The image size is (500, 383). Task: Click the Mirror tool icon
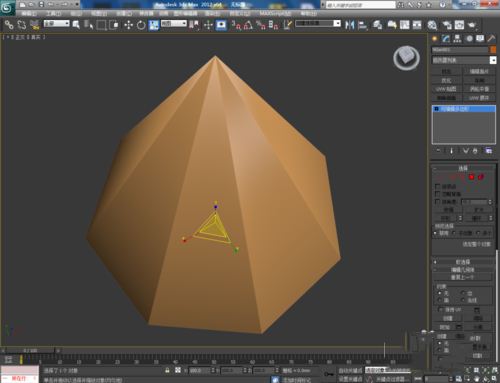pyautogui.click(x=349, y=25)
